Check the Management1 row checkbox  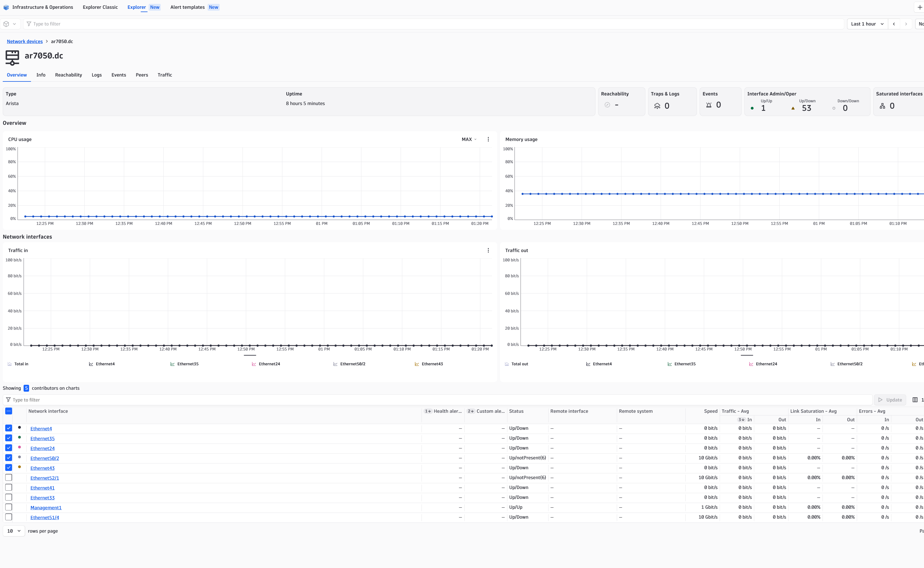tap(9, 507)
